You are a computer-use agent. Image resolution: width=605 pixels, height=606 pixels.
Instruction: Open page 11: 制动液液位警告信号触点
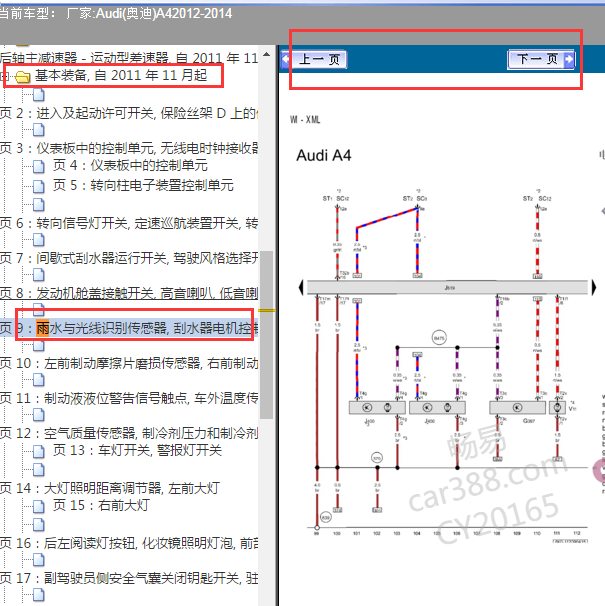coord(129,398)
